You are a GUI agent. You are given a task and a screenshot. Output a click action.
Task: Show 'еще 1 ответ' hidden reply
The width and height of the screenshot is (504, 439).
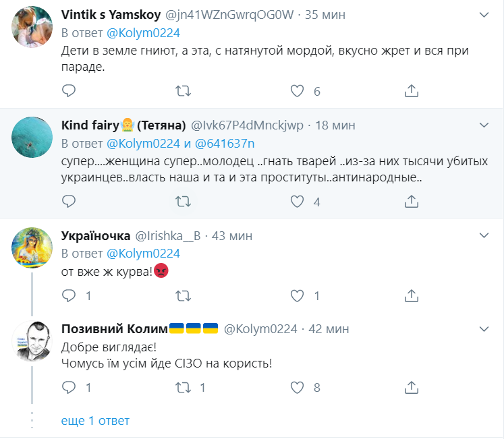point(95,420)
